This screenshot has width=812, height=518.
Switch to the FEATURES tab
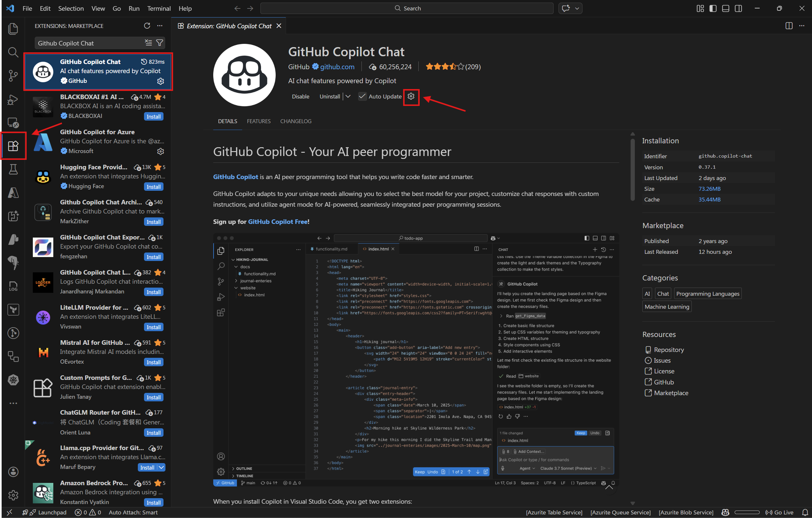coord(259,121)
